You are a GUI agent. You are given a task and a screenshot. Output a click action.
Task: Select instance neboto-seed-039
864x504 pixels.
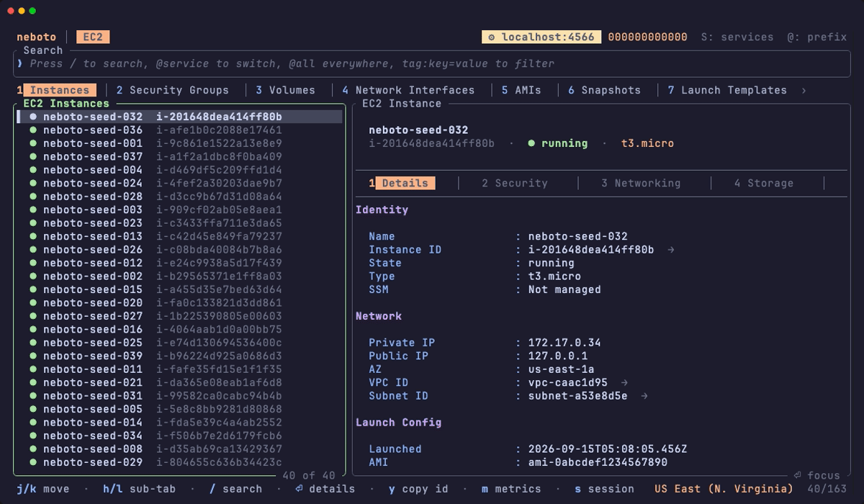(179, 356)
